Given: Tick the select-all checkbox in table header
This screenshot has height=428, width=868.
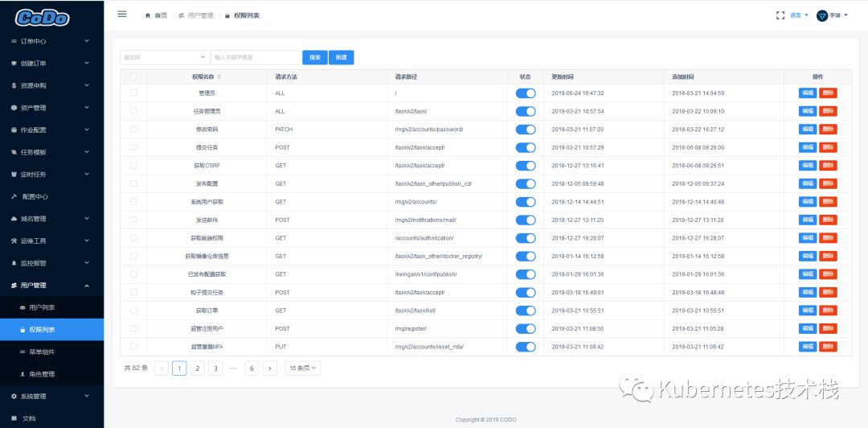Looking at the screenshot, I should pyautogui.click(x=133, y=76).
